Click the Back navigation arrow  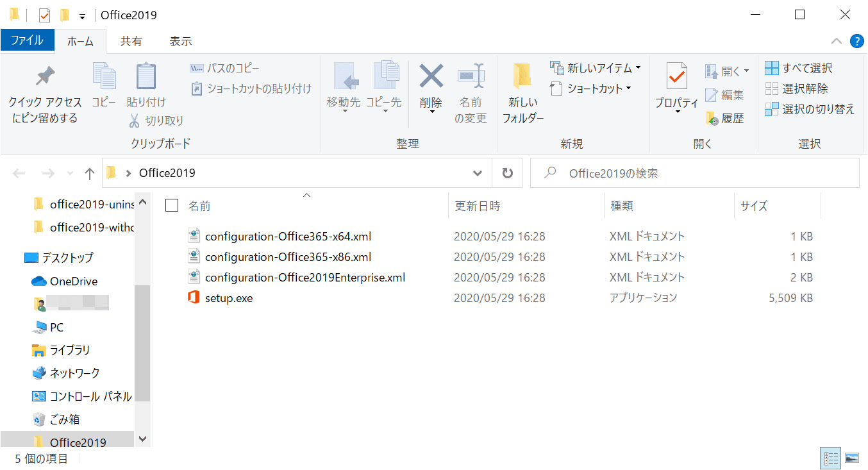[19, 173]
